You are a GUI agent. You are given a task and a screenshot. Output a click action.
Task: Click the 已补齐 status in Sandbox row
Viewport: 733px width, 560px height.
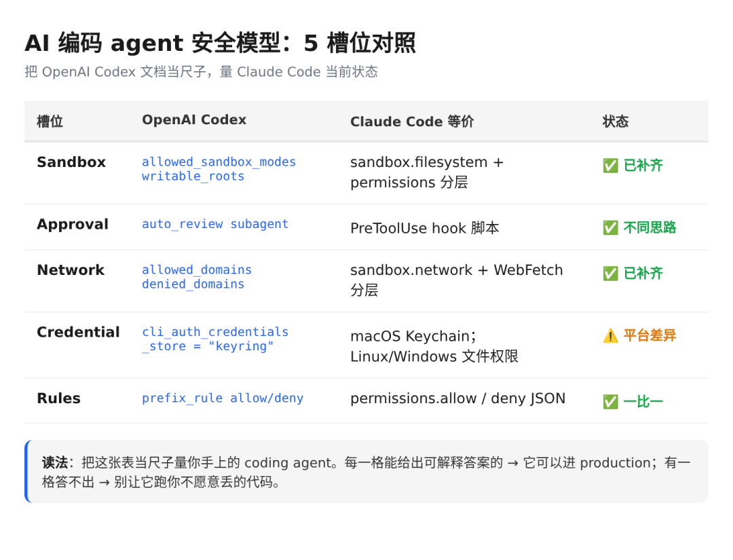pyautogui.click(x=643, y=166)
